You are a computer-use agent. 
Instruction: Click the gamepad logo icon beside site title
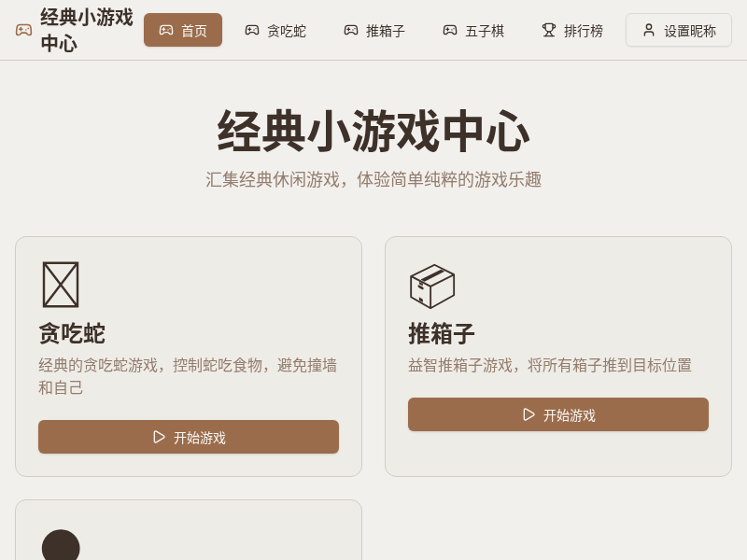click(24, 30)
